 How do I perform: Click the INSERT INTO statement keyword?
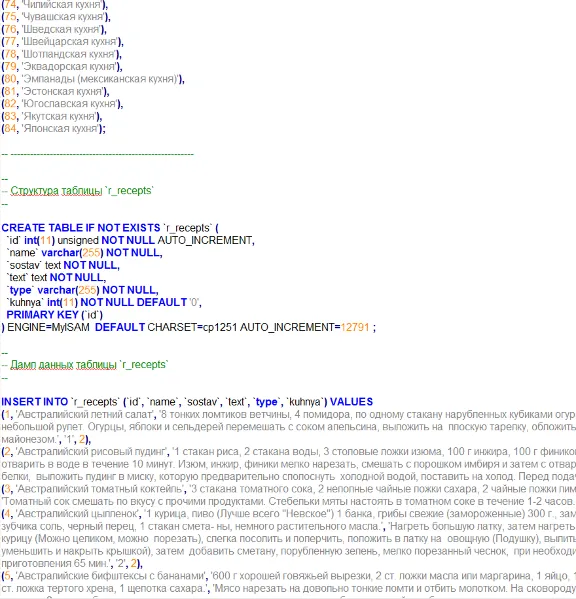pyautogui.click(x=34, y=402)
